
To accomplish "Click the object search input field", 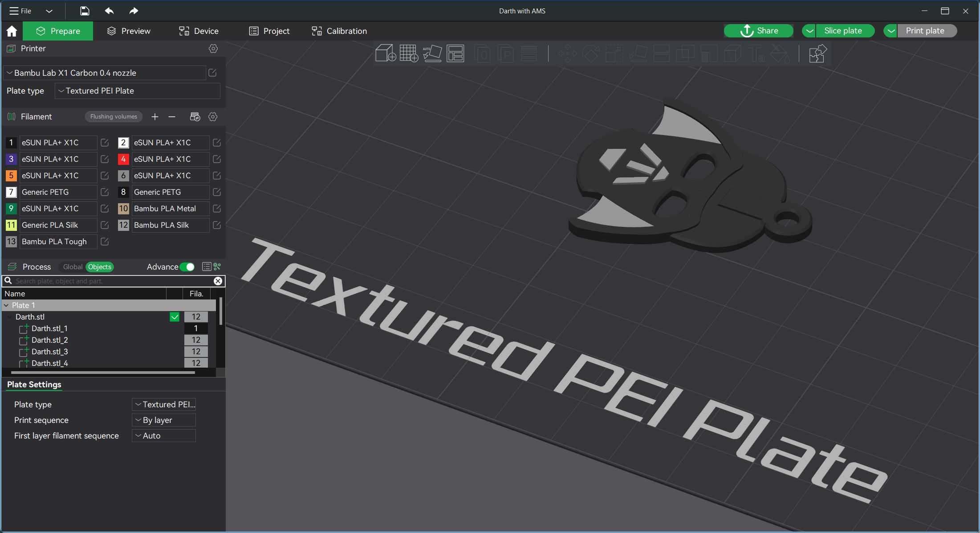I will (113, 281).
